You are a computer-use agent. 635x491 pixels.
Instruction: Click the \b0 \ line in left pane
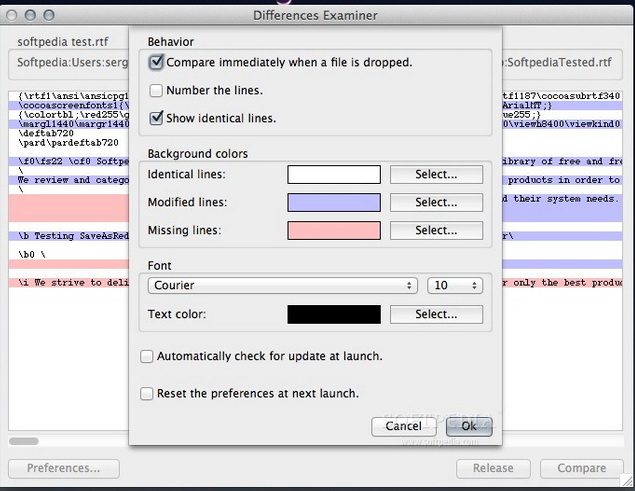(32, 254)
